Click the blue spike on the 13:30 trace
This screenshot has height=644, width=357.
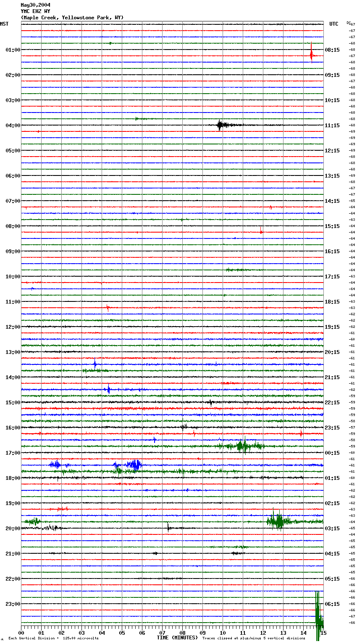(x=95, y=364)
